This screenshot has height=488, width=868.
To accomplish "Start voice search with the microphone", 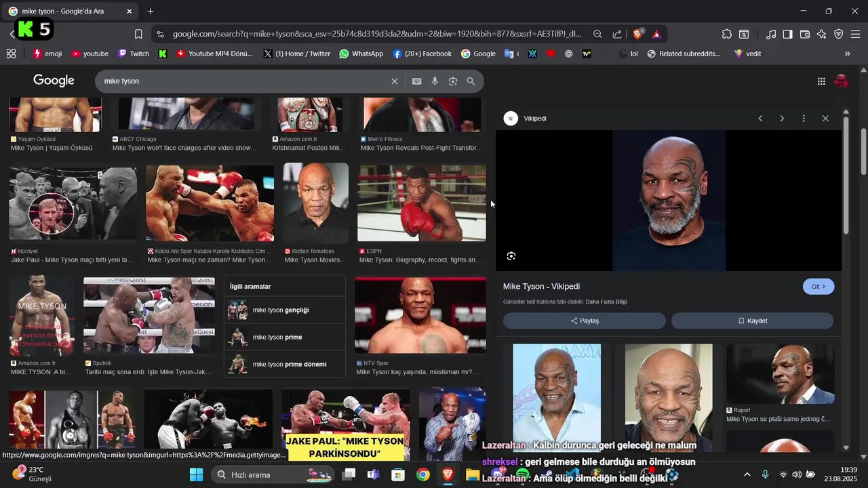I will pyautogui.click(x=435, y=81).
